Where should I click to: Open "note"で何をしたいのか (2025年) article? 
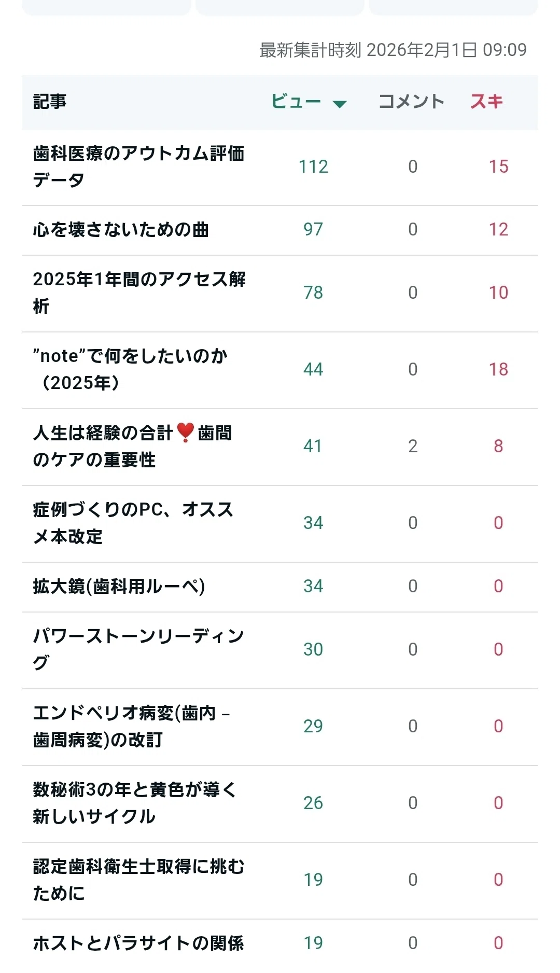130,369
